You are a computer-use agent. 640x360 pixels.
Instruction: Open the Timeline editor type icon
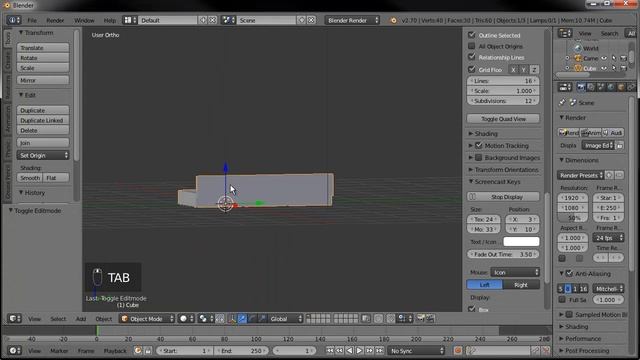pyautogui.click(x=15, y=351)
